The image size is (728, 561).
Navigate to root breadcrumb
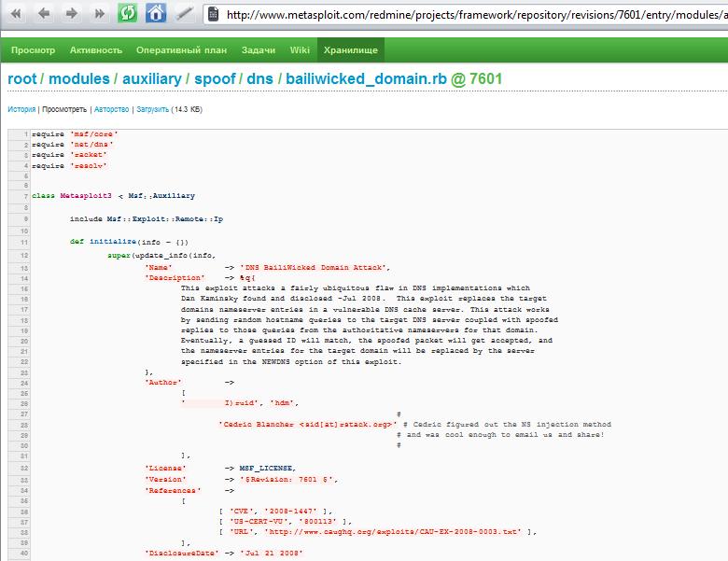pyautogui.click(x=22, y=79)
